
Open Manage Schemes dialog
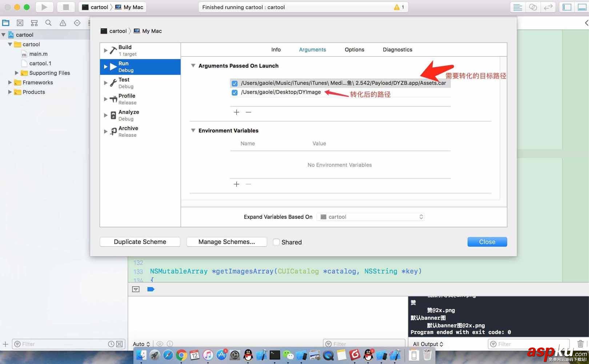pos(227,241)
